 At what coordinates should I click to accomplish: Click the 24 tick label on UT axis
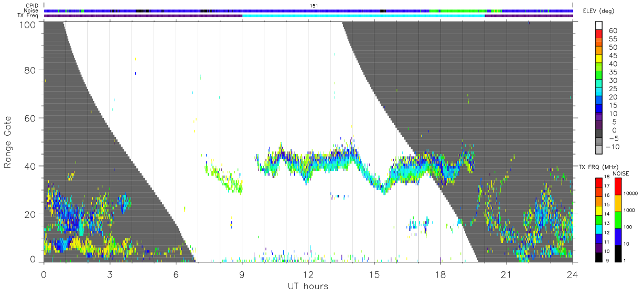[x=572, y=274]
